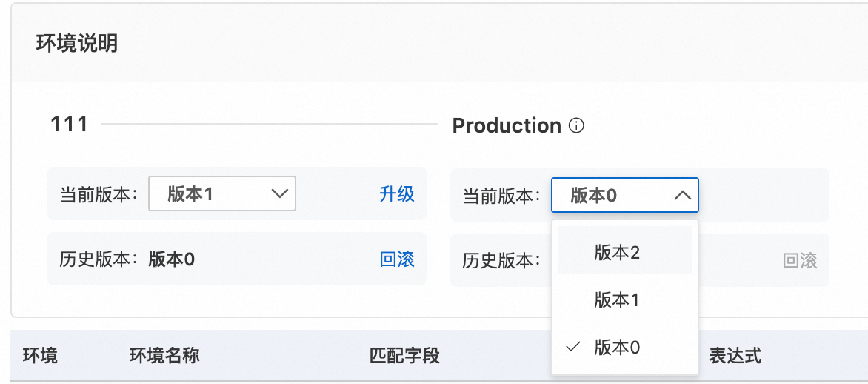Click the 环境名称 column header
The width and height of the screenshot is (868, 384).
[x=164, y=356]
